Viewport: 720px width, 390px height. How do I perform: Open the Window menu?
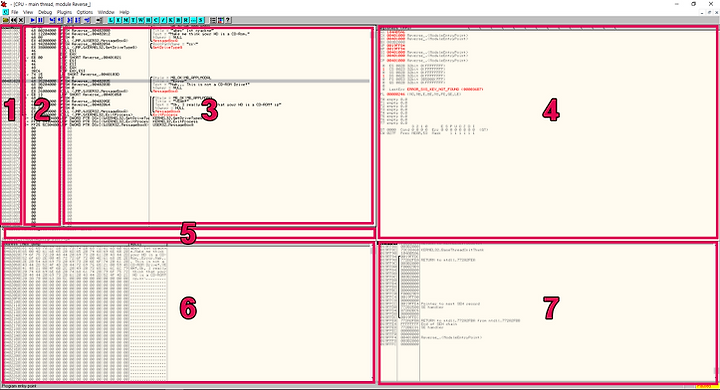[106, 12]
